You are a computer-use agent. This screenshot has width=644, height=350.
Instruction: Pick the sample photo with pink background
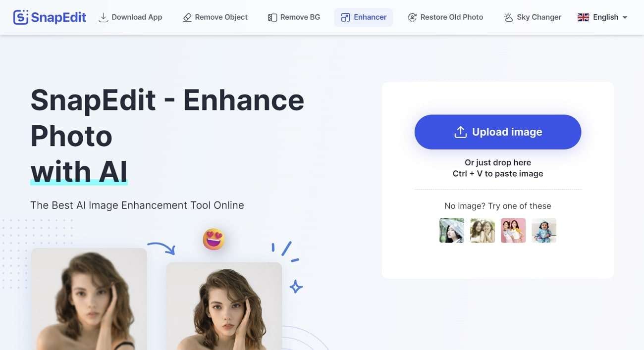point(513,231)
